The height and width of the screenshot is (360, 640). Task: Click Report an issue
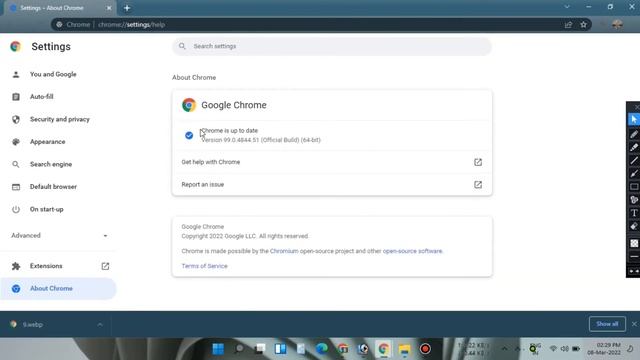(x=331, y=184)
